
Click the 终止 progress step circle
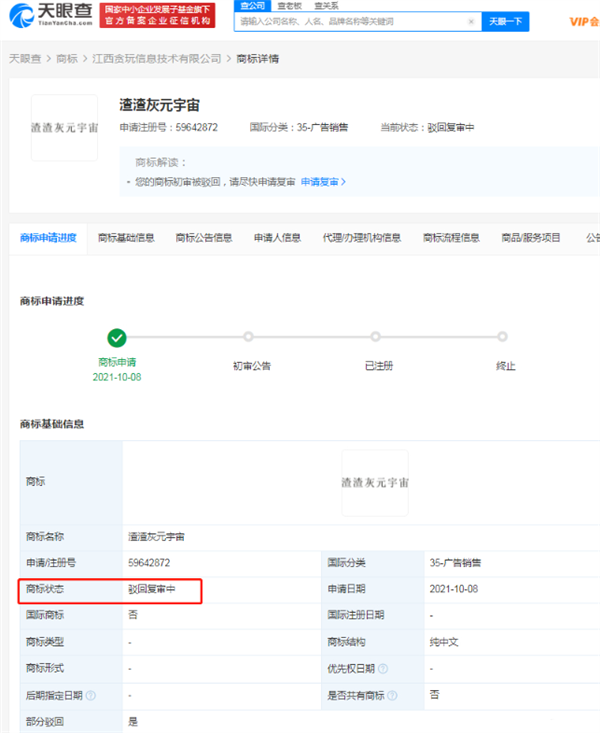point(505,337)
